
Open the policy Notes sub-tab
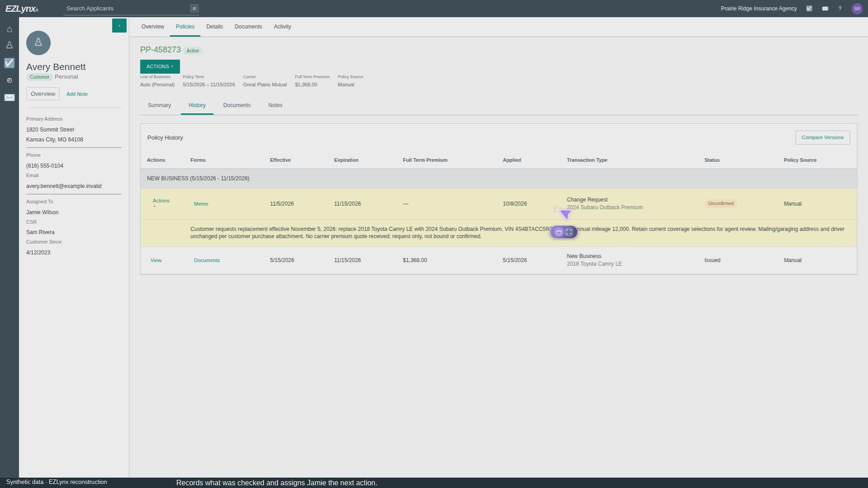click(x=275, y=105)
